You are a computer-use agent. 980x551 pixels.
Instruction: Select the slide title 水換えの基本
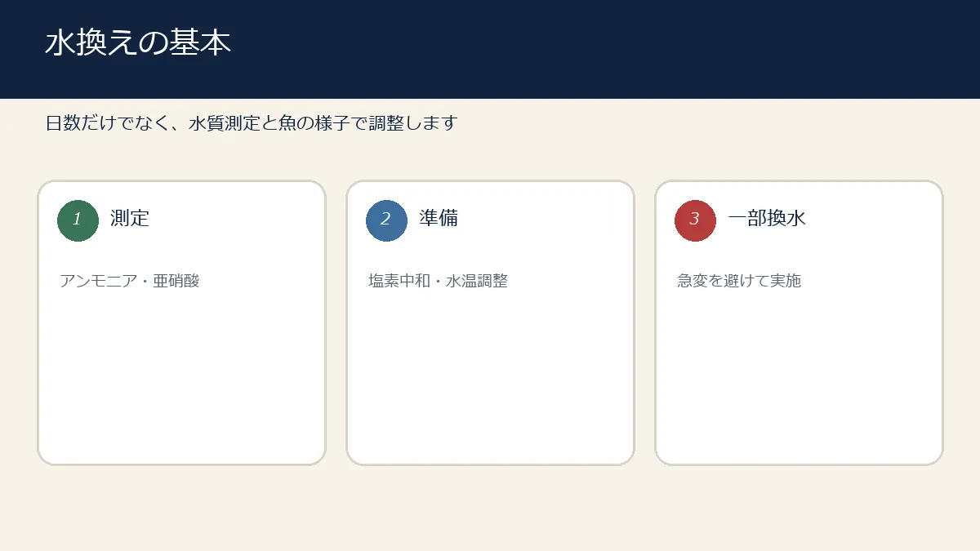click(x=138, y=43)
